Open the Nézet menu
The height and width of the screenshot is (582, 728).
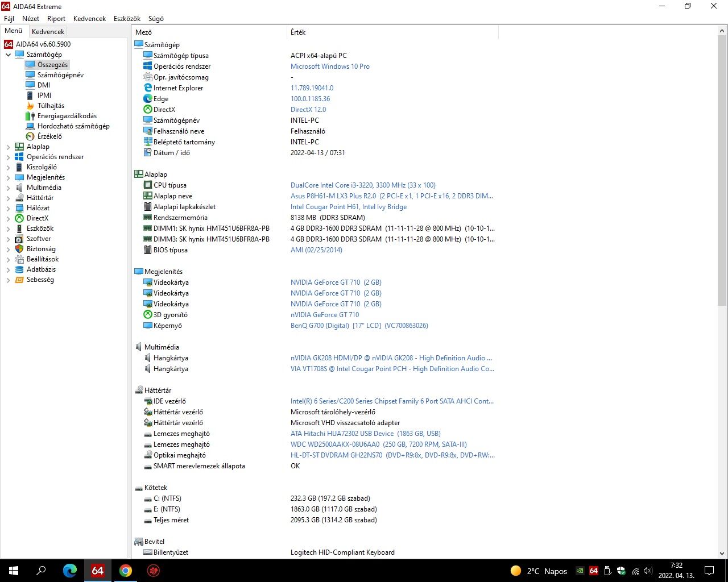point(31,19)
